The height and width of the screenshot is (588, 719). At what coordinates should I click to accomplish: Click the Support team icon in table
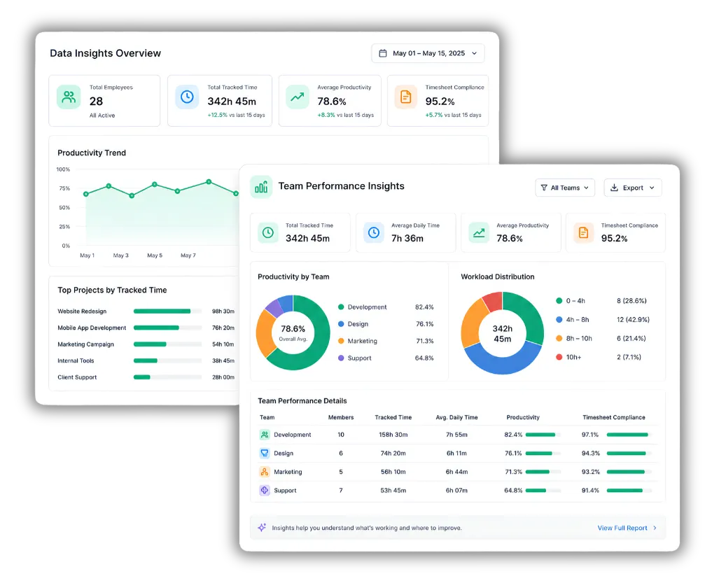point(265,490)
